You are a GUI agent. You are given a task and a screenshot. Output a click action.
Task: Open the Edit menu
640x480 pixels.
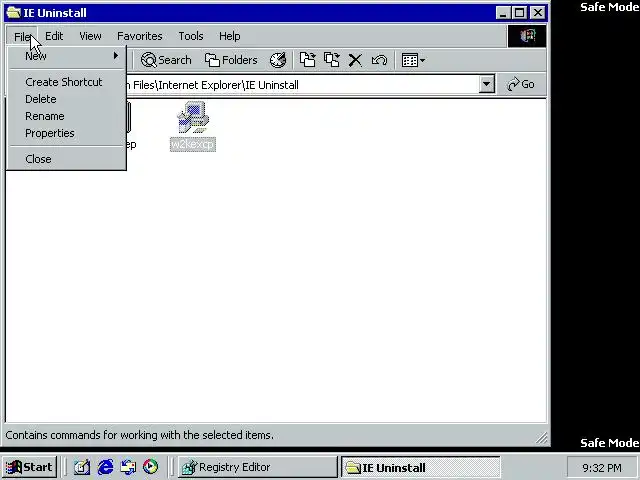(x=54, y=36)
